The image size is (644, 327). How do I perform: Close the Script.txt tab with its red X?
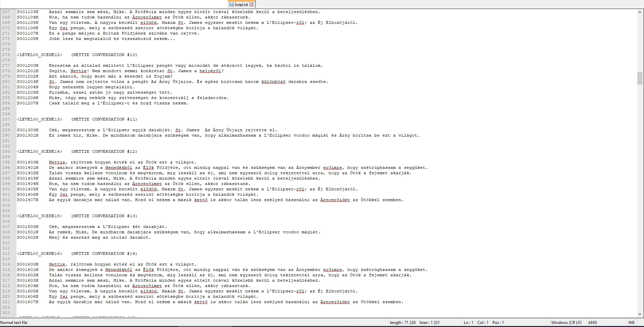[x=251, y=4]
